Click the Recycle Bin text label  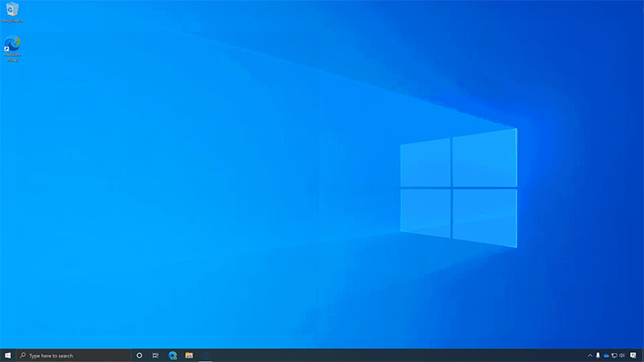12,21
